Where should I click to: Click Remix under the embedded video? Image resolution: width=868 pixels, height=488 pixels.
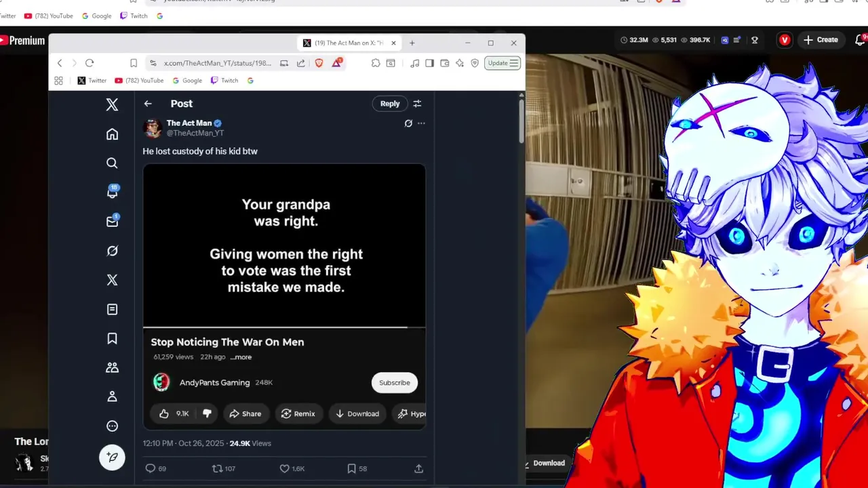point(298,414)
